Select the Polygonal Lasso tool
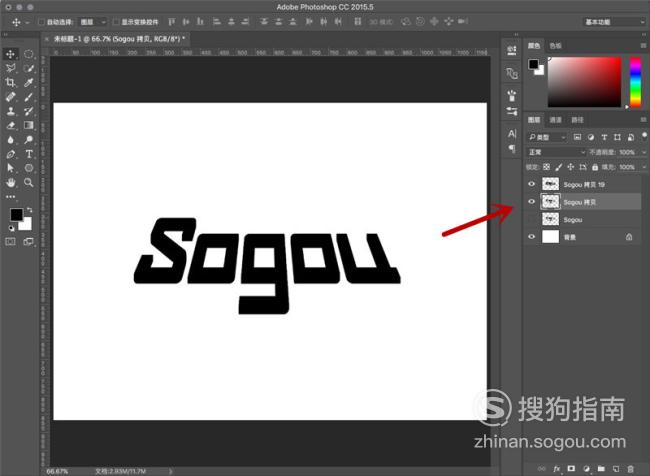This screenshot has width=650, height=476. pyautogui.click(x=10, y=68)
